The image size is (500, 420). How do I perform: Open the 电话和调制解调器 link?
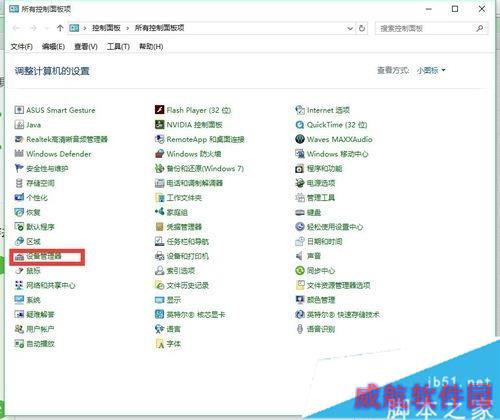click(195, 183)
